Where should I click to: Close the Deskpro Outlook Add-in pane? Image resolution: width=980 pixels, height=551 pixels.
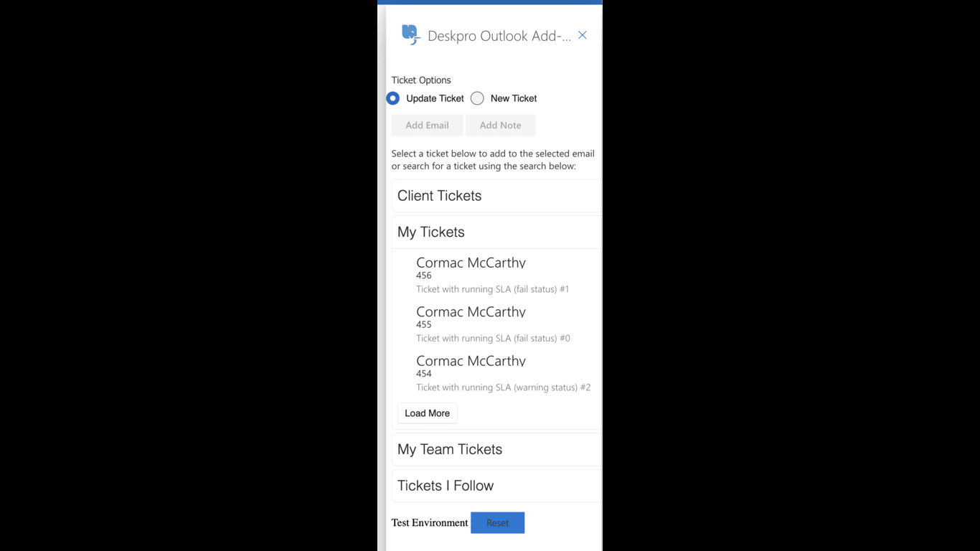(583, 35)
